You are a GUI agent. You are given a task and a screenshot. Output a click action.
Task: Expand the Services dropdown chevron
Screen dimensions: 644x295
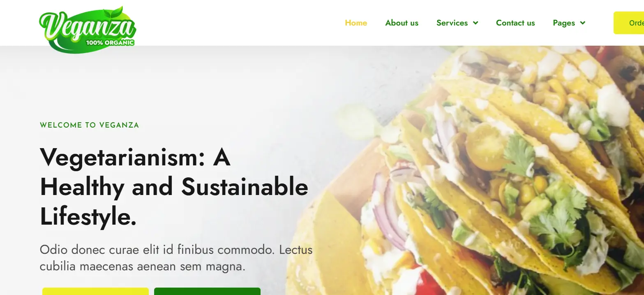click(x=475, y=23)
